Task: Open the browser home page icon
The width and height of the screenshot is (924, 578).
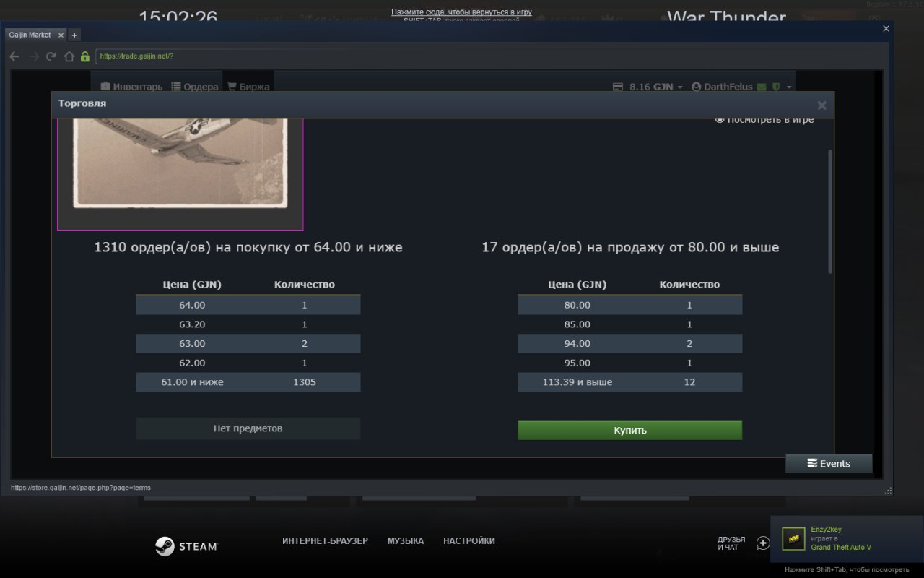Action: [x=69, y=56]
